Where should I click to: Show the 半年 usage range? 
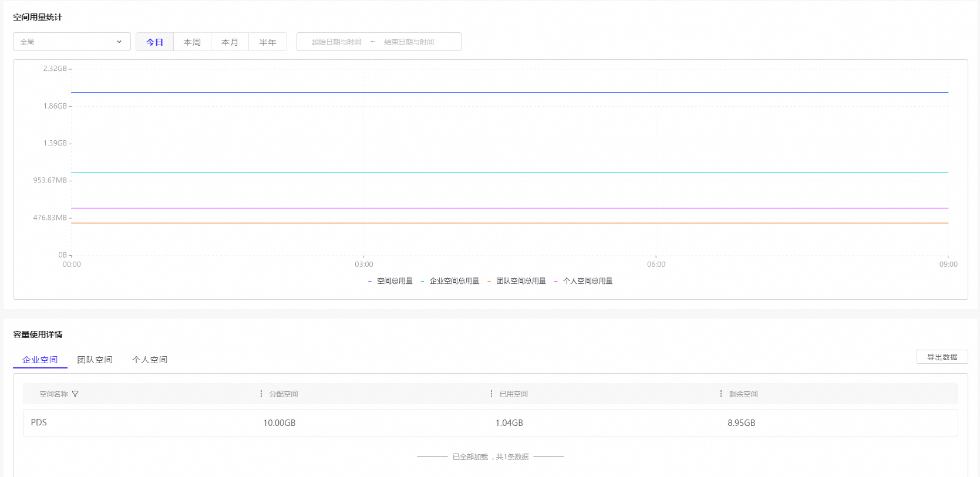(268, 42)
